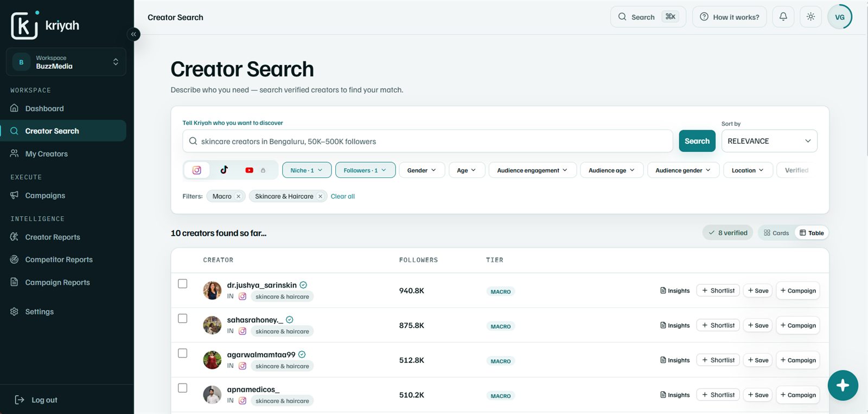
Task: Expand the Location filter dropdown
Action: [748, 170]
